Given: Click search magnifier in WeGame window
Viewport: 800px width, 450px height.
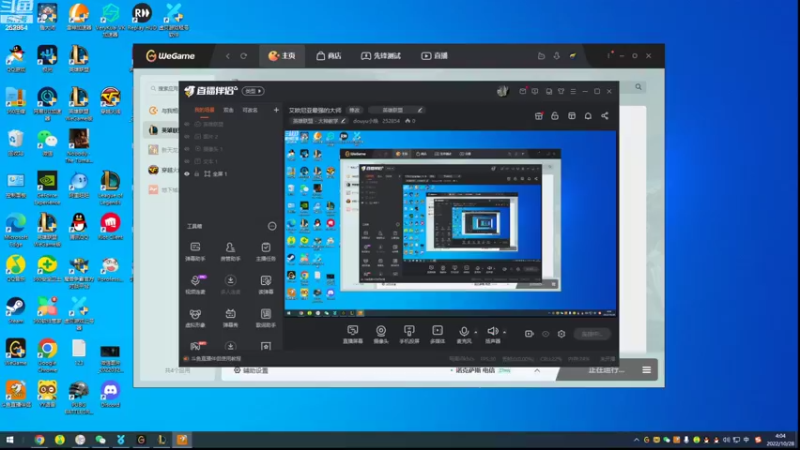Looking at the screenshot, I should tap(638, 87).
